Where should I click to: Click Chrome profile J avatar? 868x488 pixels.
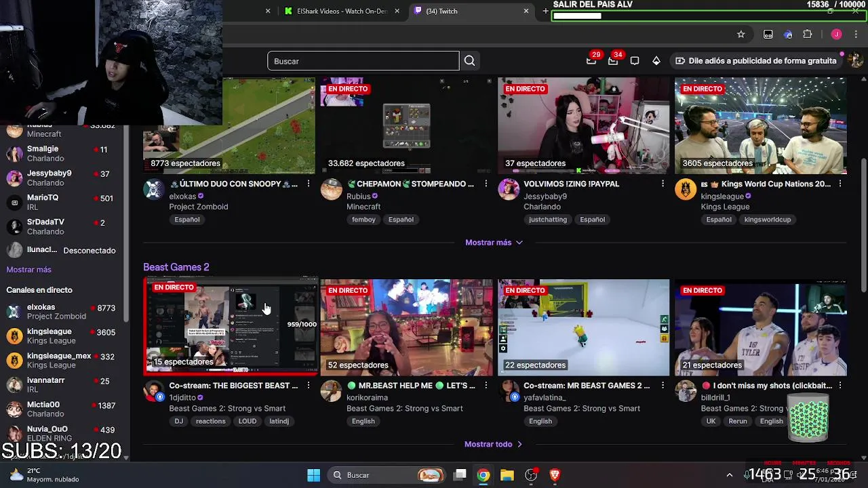point(836,35)
